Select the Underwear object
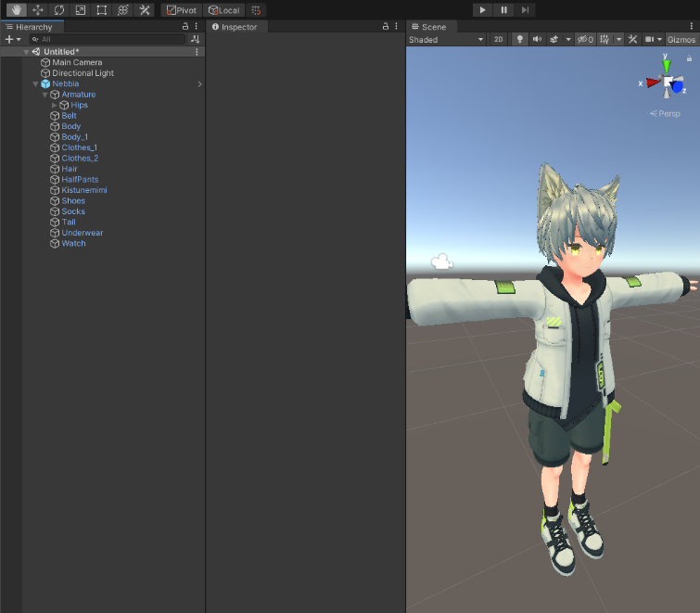 pyautogui.click(x=83, y=233)
